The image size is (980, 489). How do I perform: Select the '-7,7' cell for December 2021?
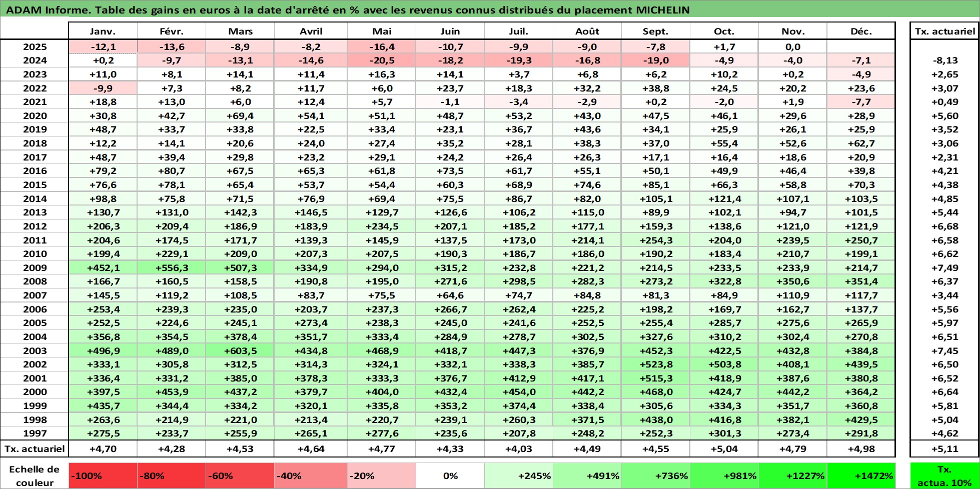pyautogui.click(x=861, y=102)
